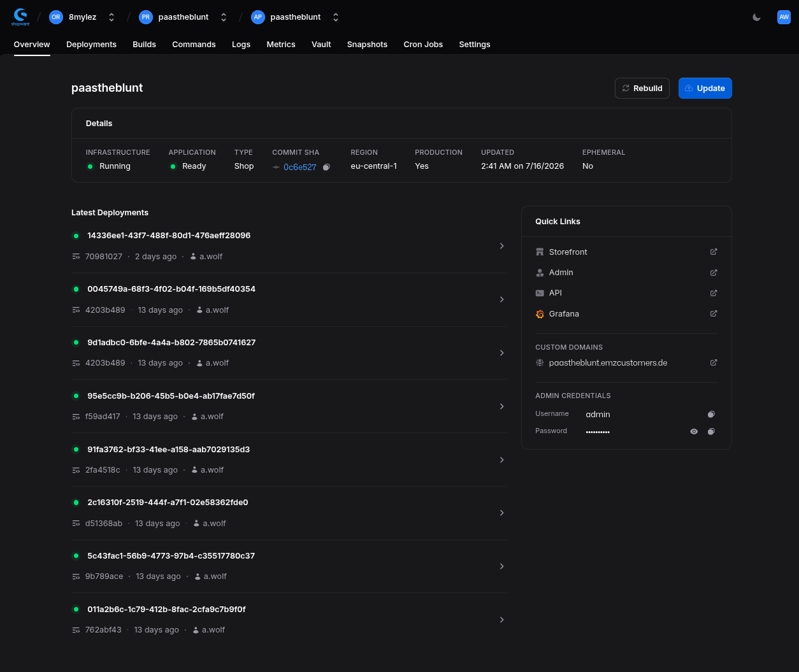Copy the admin username icon
The height and width of the screenshot is (672, 799).
pos(711,414)
